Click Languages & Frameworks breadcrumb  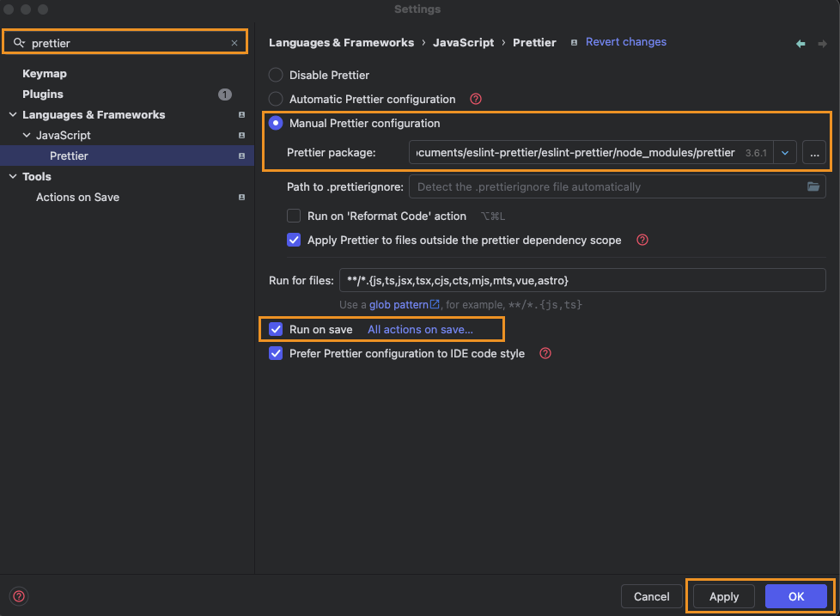341,42
